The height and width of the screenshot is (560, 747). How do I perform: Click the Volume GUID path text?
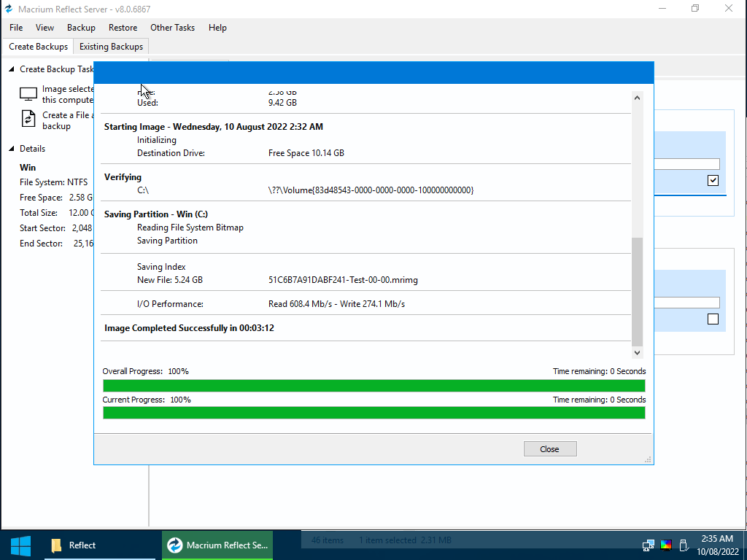[371, 190]
